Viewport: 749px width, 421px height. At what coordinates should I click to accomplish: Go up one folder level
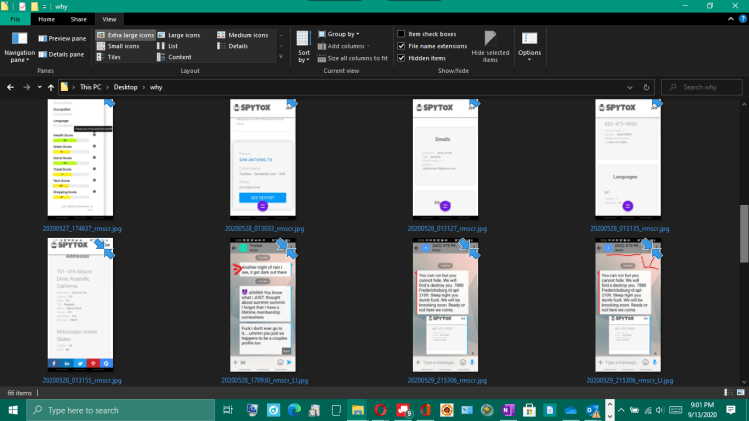(x=50, y=88)
